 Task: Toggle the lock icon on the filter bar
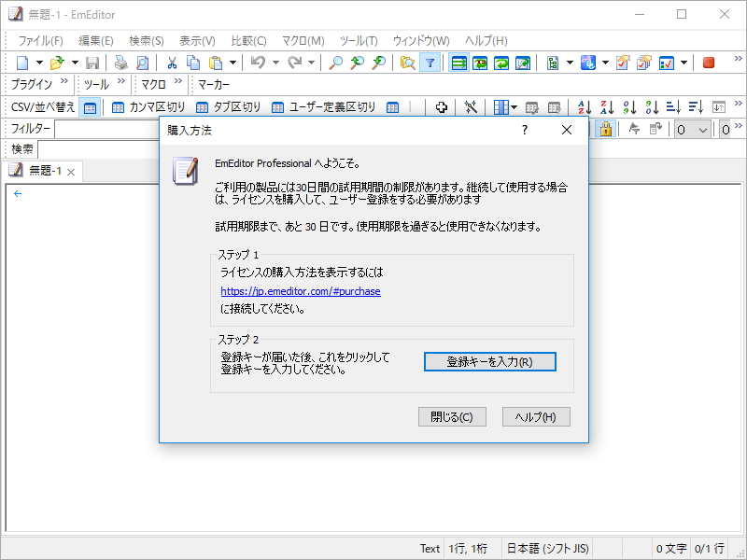[x=605, y=128]
